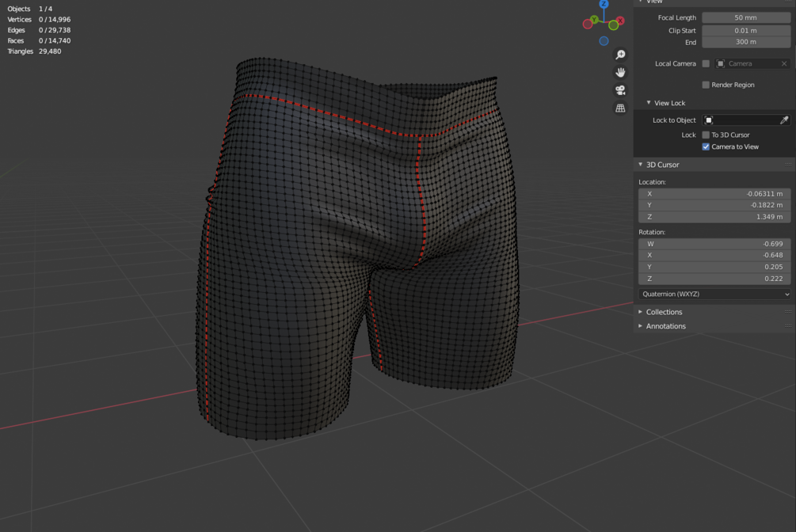Click the clip End 300 m field

(746, 42)
